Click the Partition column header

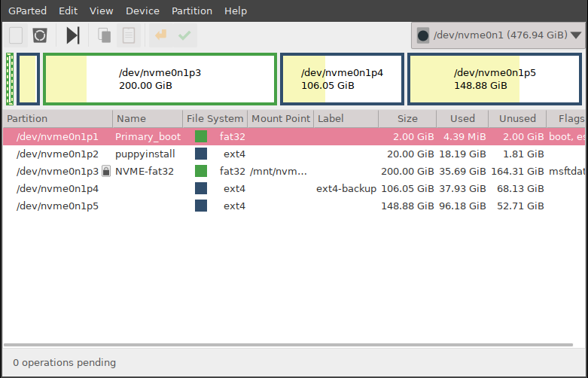(58, 119)
